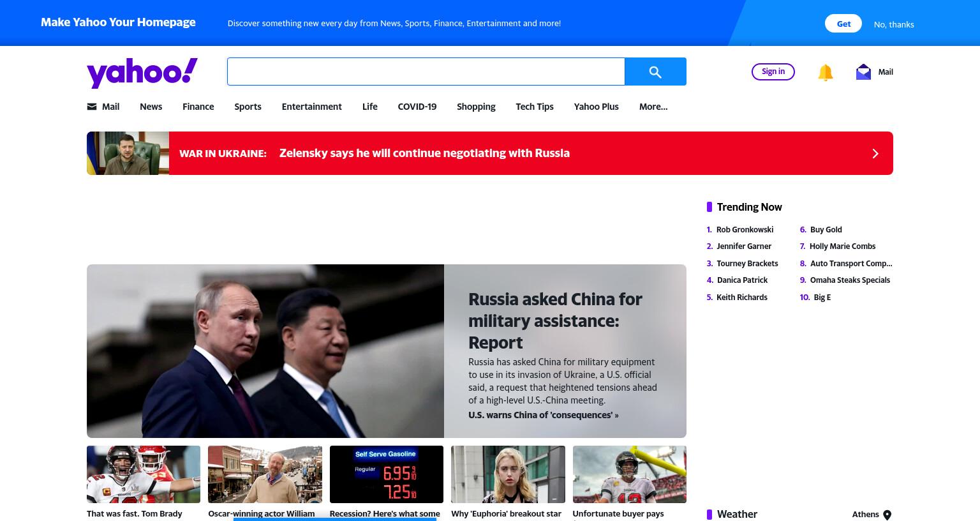Open the Zelensky negotiating headline
The image size is (980, 521).
click(x=424, y=153)
